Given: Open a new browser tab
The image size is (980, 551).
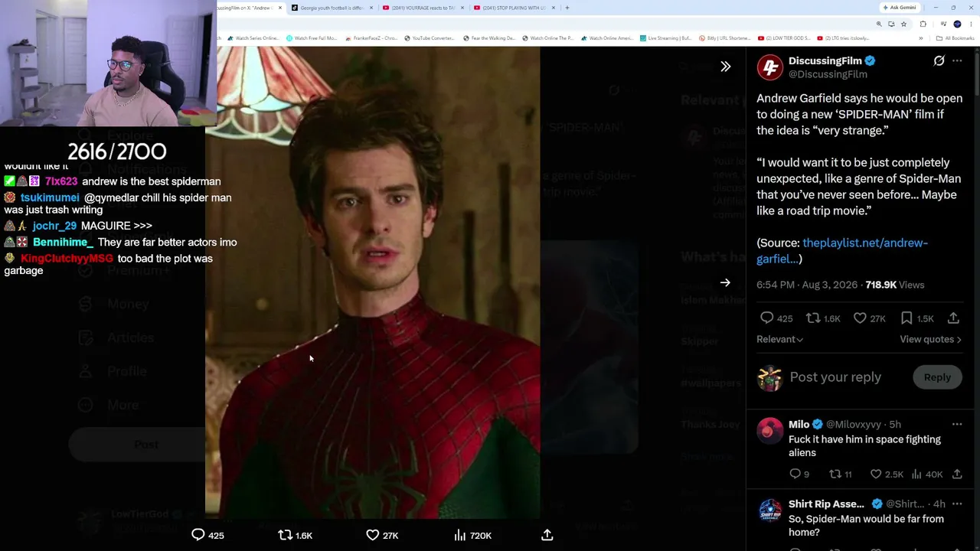Looking at the screenshot, I should pyautogui.click(x=567, y=8).
